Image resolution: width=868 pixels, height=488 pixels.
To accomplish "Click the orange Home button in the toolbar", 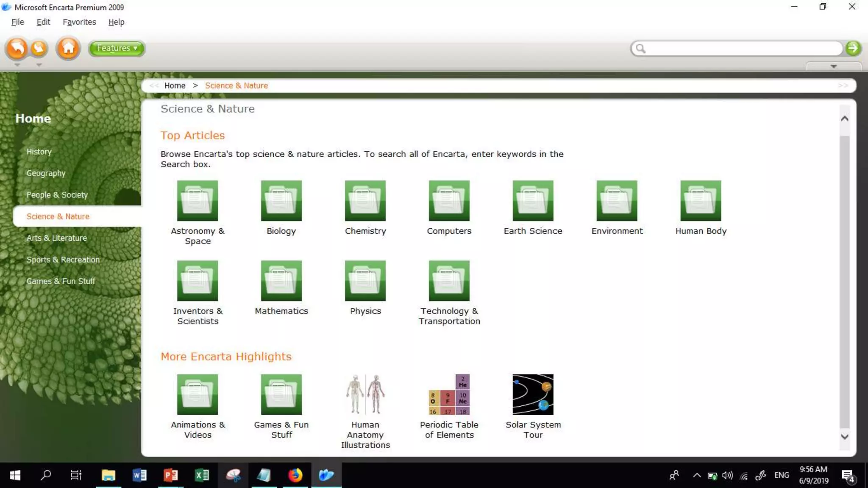I will 68,48.
